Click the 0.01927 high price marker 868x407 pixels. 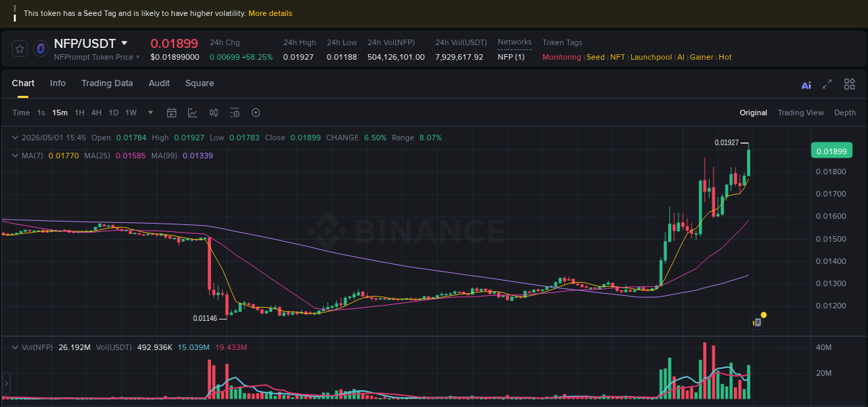(726, 142)
